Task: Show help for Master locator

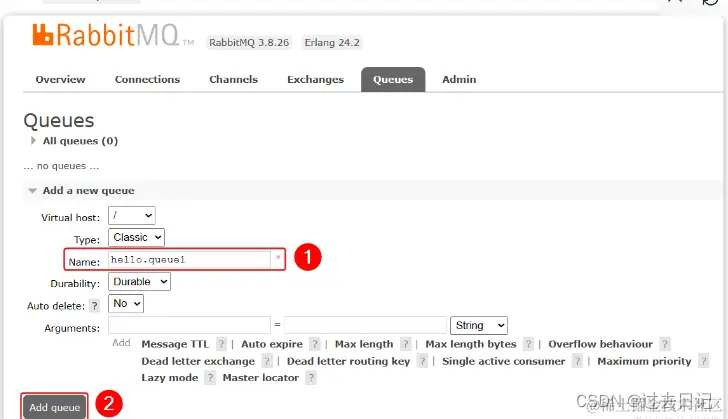Action: 311,378
